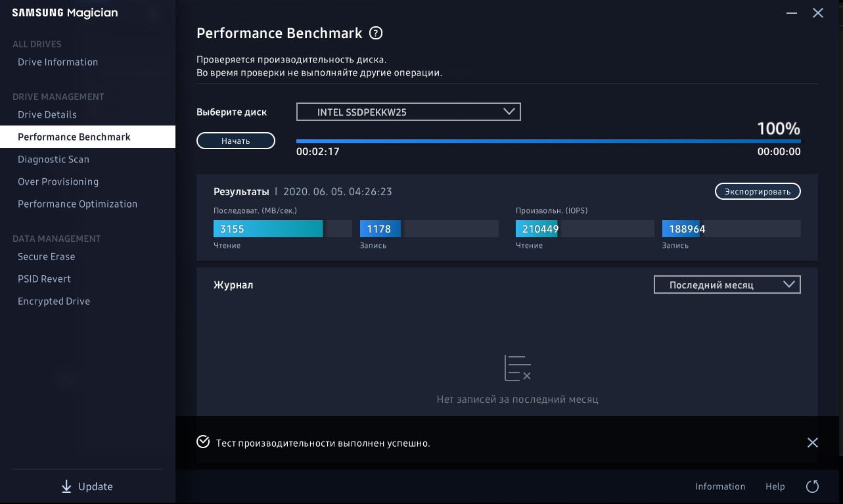Dismiss the benchmark success notification

pos(813,443)
